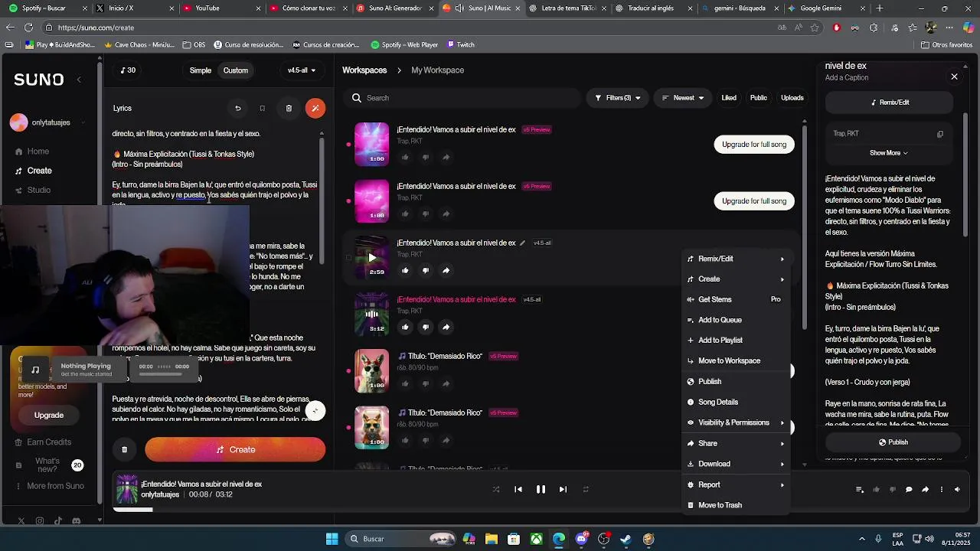Share the song from the player bar
Viewport: 980px width, 551px height.
click(x=925, y=490)
